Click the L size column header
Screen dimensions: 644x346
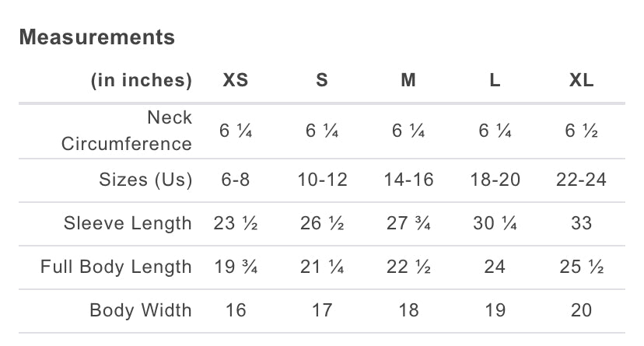(x=495, y=80)
